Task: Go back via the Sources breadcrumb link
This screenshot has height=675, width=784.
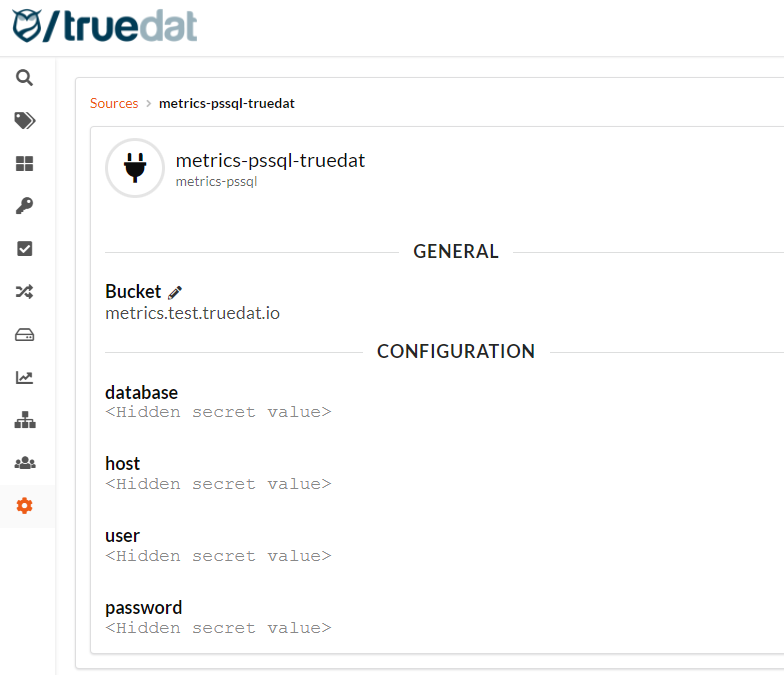Action: point(114,103)
